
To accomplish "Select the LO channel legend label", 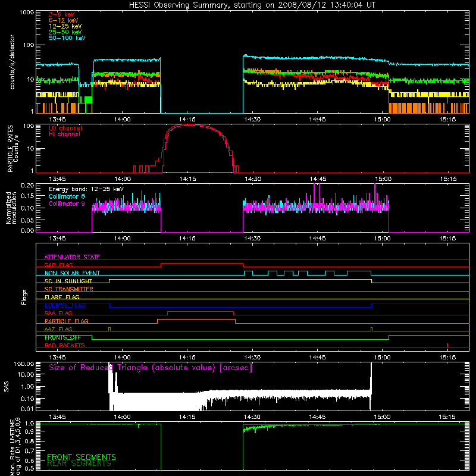I will click(x=65, y=128).
